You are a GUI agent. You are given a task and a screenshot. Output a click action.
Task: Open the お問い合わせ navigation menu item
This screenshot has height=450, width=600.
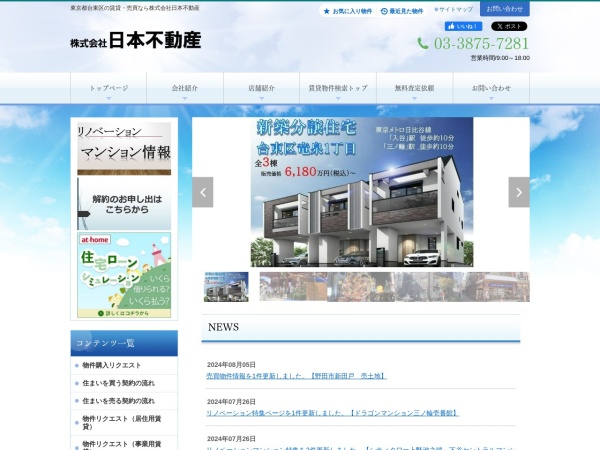pyautogui.click(x=491, y=88)
